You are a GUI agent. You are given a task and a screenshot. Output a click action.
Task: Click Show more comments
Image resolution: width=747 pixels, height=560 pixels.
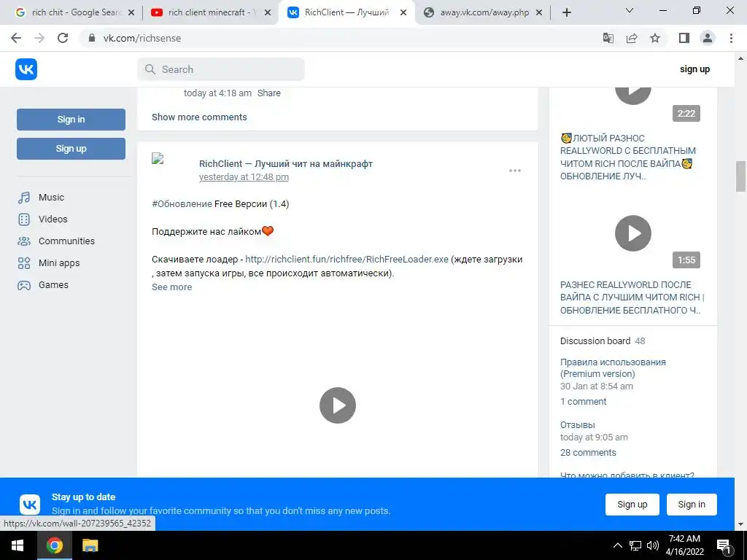click(x=199, y=117)
